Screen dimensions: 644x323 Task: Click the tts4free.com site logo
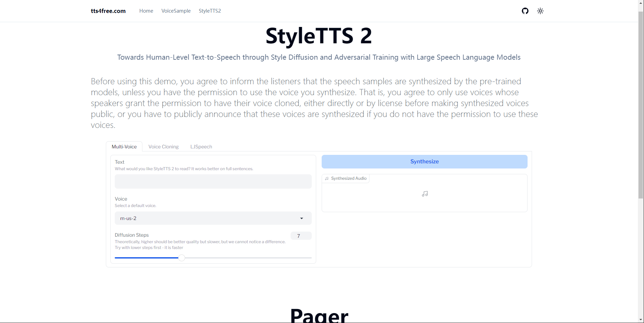click(x=108, y=11)
